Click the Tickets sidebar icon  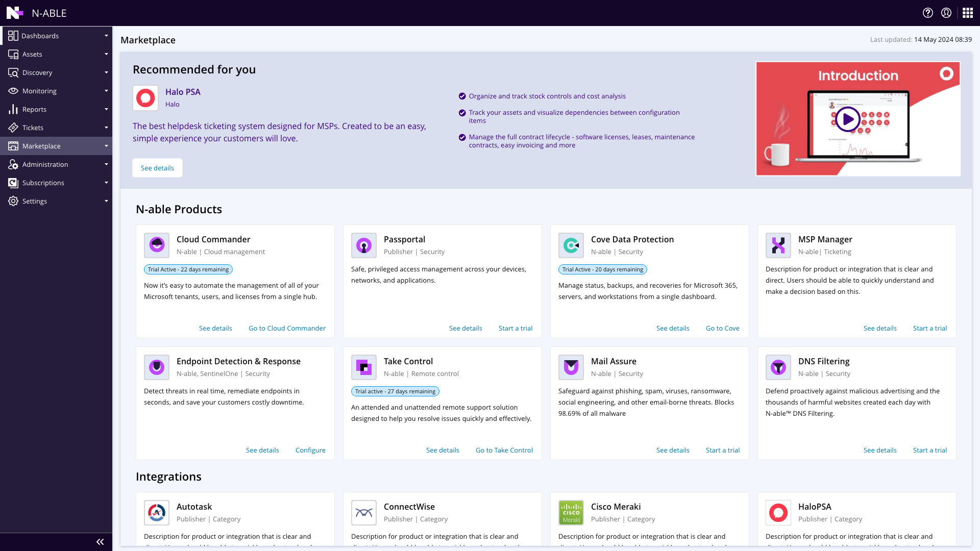[x=13, y=128]
